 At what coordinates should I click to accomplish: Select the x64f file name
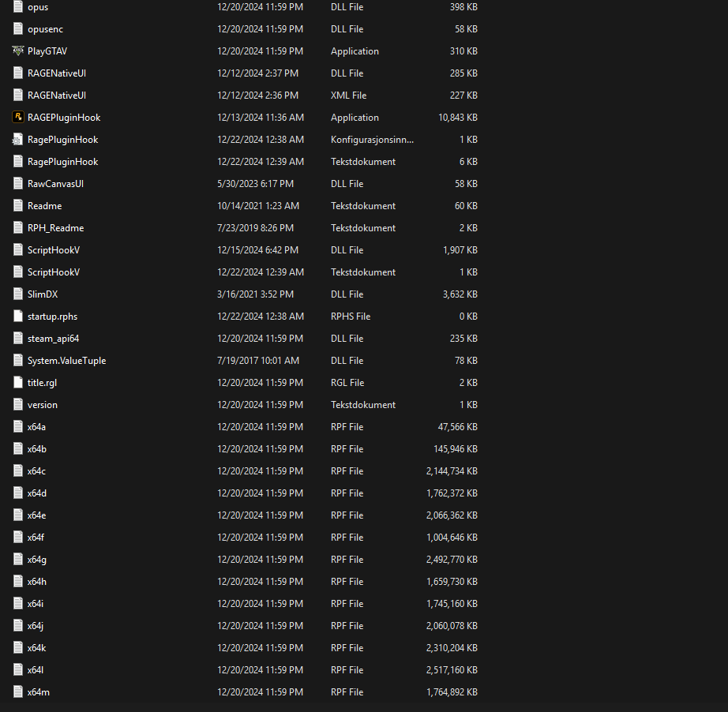coord(36,538)
